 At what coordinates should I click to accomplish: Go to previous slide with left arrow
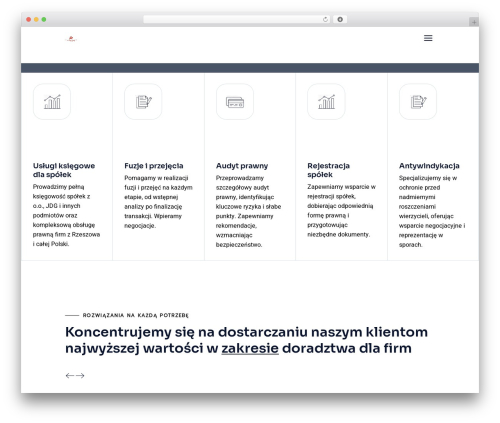[x=70, y=376]
